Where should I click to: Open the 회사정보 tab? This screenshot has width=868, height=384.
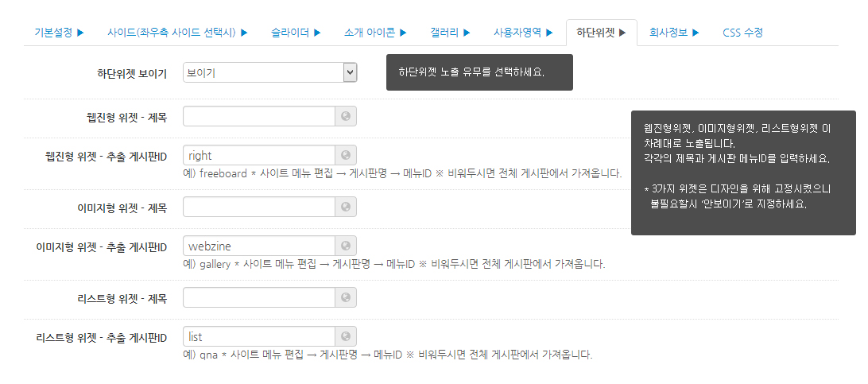(x=674, y=33)
